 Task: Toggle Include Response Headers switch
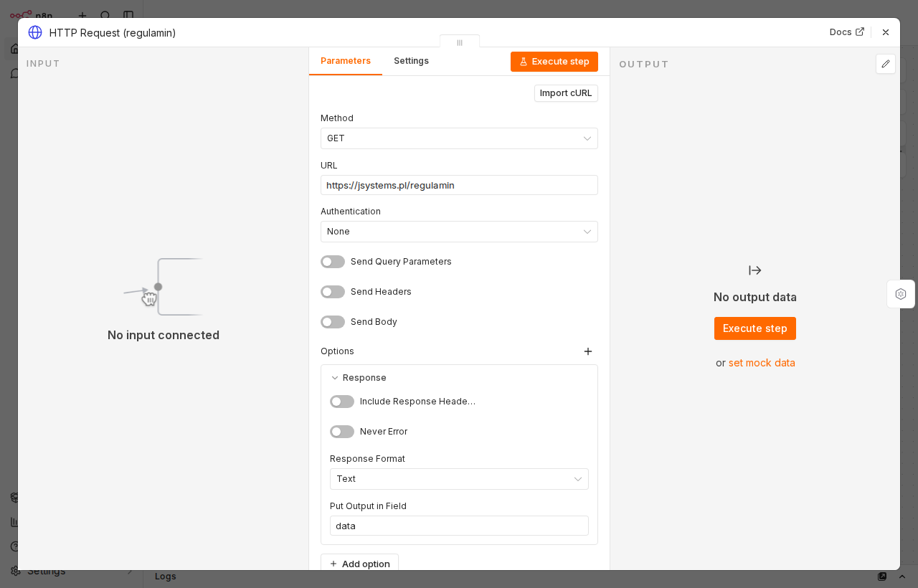(x=342, y=402)
